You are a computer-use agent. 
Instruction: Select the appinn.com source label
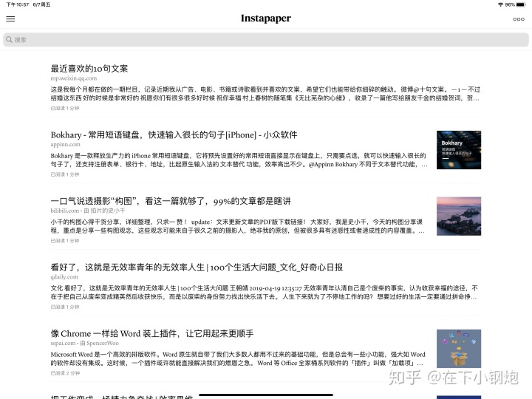click(66, 145)
